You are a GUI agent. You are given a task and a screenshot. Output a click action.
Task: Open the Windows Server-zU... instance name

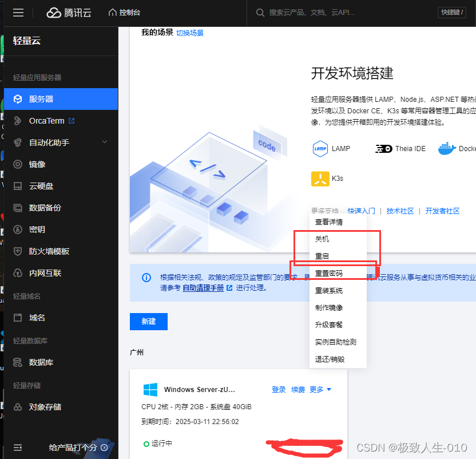click(x=200, y=389)
